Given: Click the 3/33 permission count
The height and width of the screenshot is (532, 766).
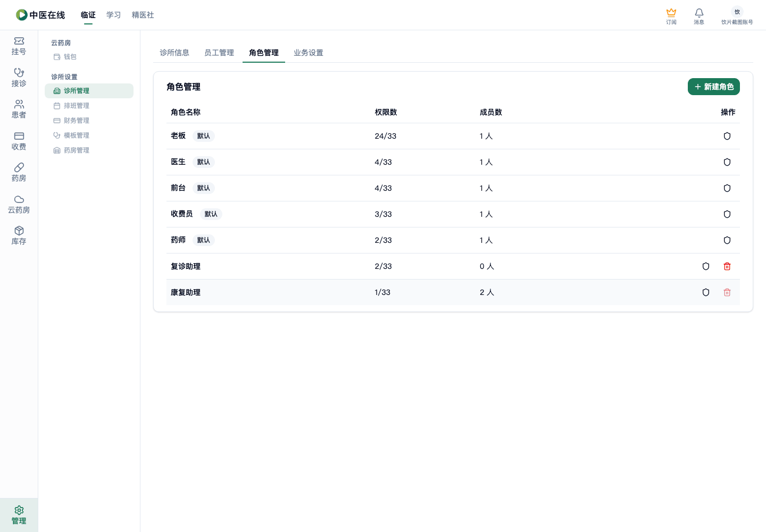Looking at the screenshot, I should (384, 214).
